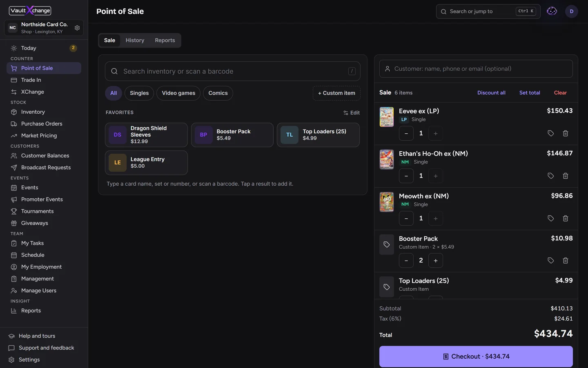Click the mascot avatar icon in header

coord(552,11)
